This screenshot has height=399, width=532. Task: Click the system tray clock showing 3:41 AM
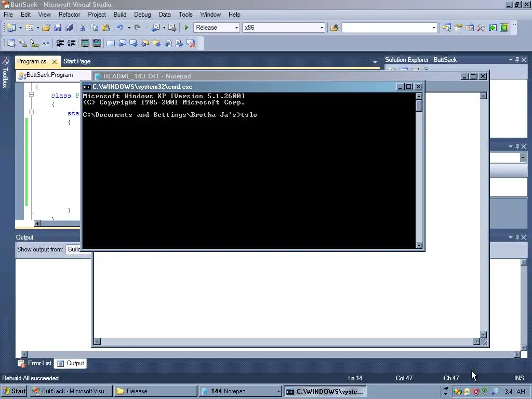tap(515, 392)
